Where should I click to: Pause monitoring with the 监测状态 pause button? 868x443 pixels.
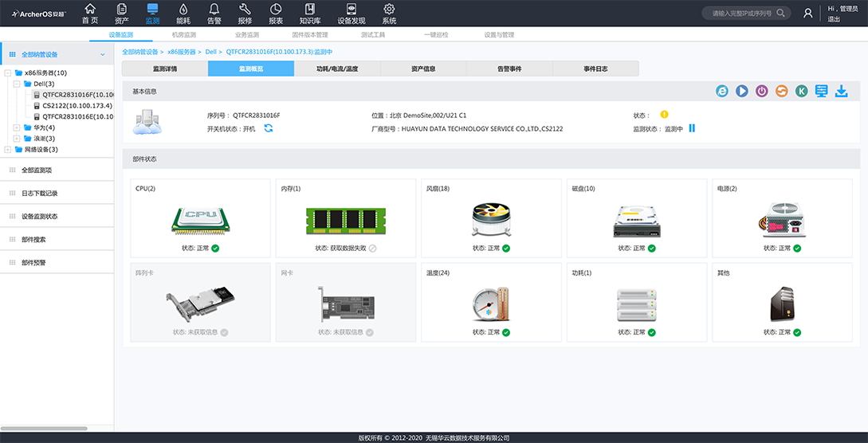click(x=692, y=128)
